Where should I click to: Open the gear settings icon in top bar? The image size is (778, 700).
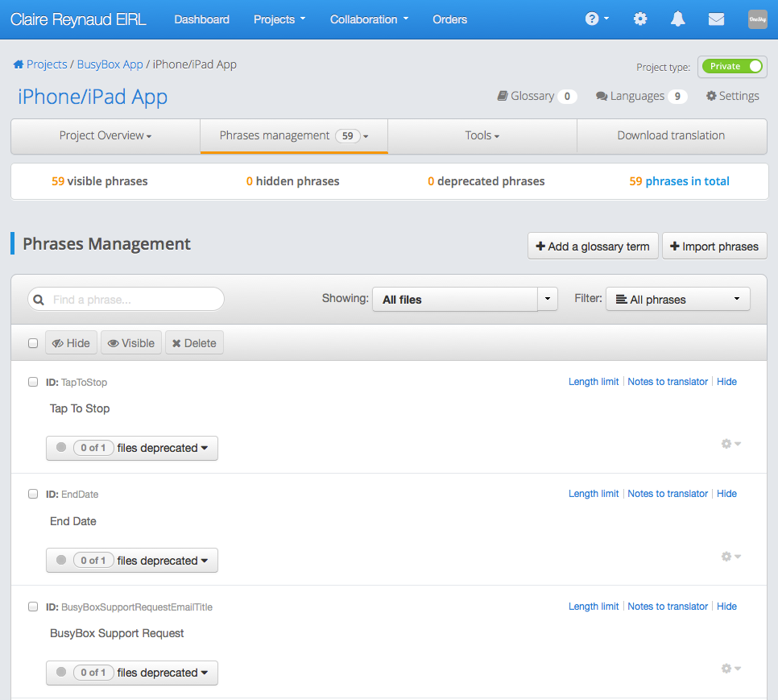pyautogui.click(x=640, y=19)
